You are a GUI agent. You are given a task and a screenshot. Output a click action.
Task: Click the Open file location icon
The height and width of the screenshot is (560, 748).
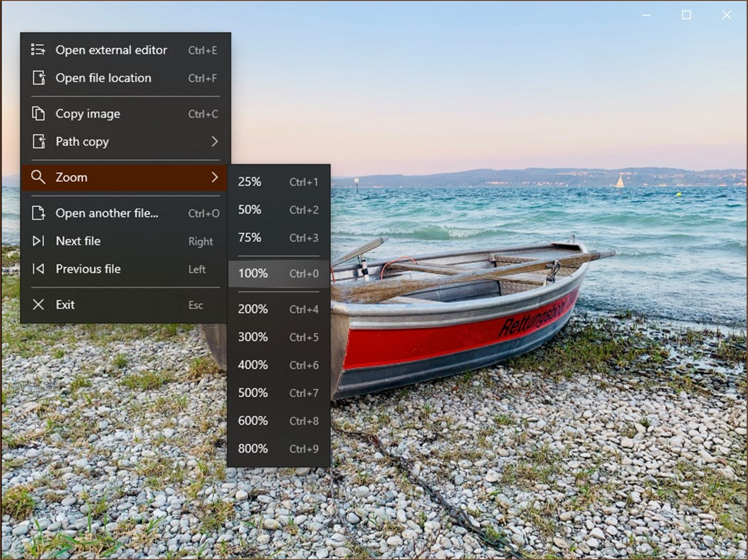coord(38,78)
